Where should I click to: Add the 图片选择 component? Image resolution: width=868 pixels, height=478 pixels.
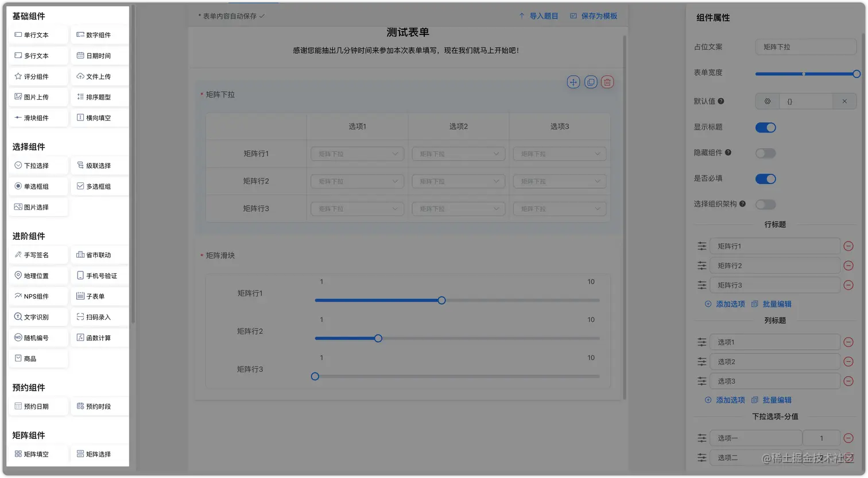38,207
